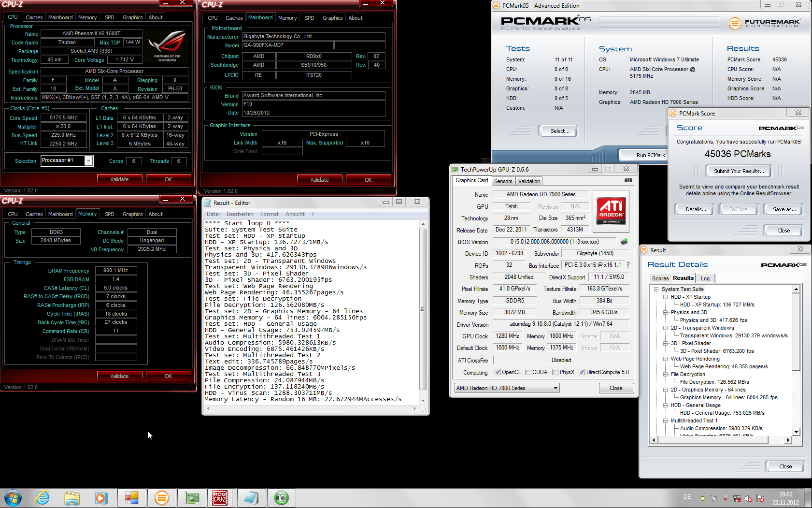Click Close button in GPU-Z window

tap(616, 388)
